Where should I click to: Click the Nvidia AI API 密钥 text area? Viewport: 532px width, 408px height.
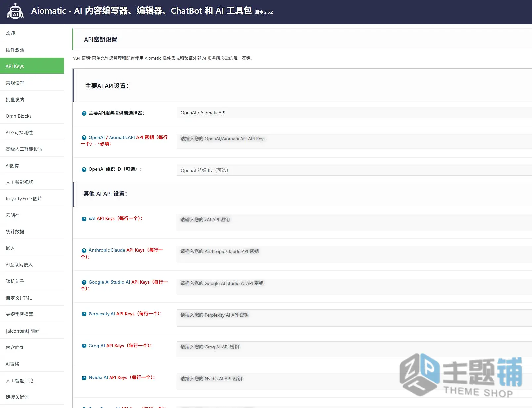pyautogui.click(x=354, y=382)
